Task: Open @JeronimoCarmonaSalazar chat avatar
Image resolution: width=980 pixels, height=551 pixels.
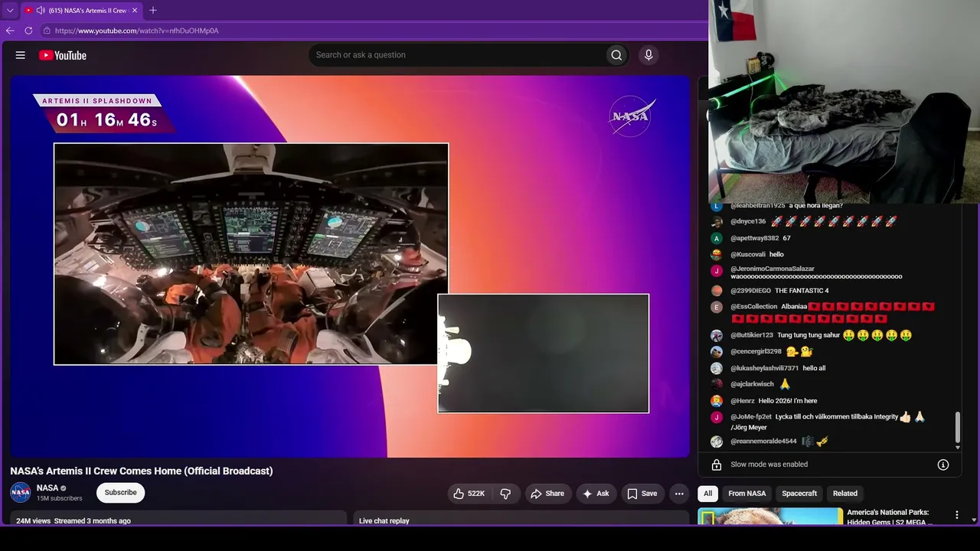Action: coord(717,271)
